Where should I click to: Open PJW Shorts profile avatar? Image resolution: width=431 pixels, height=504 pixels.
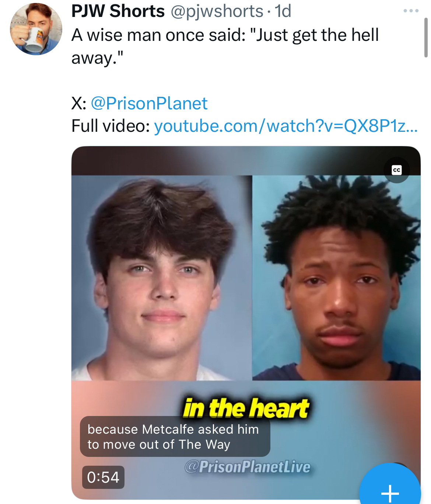pyautogui.click(x=36, y=29)
